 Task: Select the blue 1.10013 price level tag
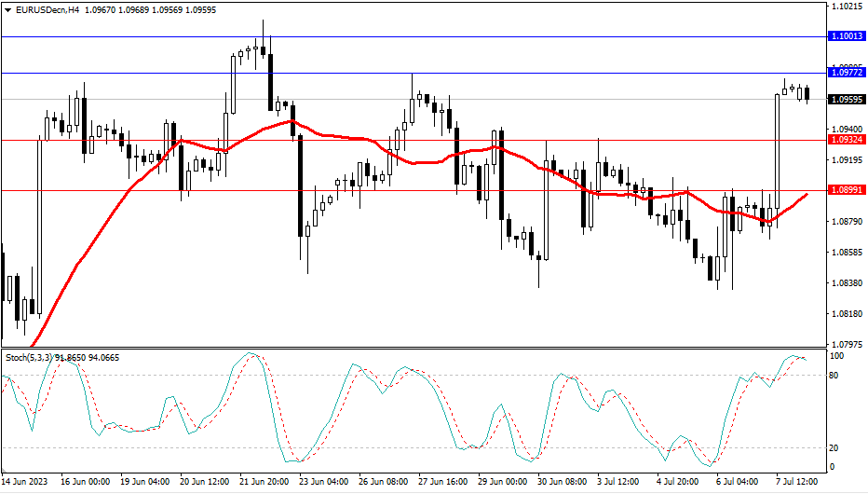846,36
